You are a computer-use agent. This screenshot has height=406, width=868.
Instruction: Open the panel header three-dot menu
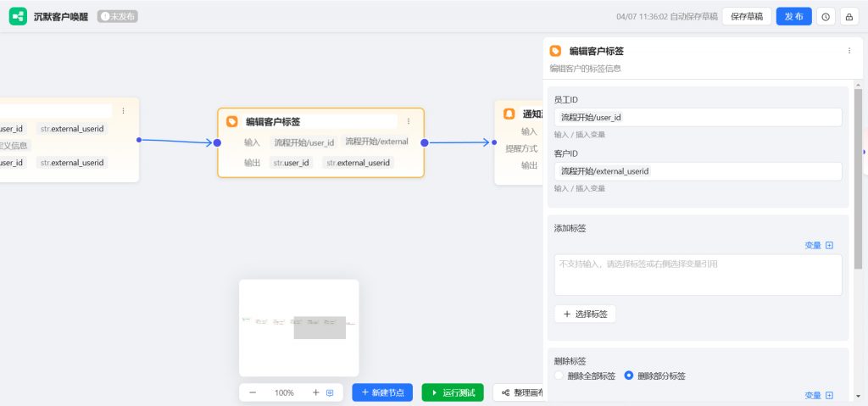[x=849, y=50]
